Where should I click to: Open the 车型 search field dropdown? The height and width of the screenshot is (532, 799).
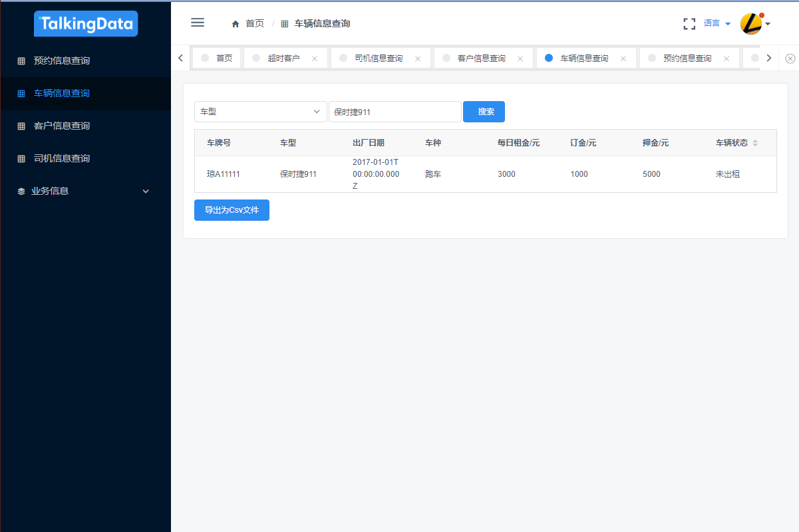[261, 112]
